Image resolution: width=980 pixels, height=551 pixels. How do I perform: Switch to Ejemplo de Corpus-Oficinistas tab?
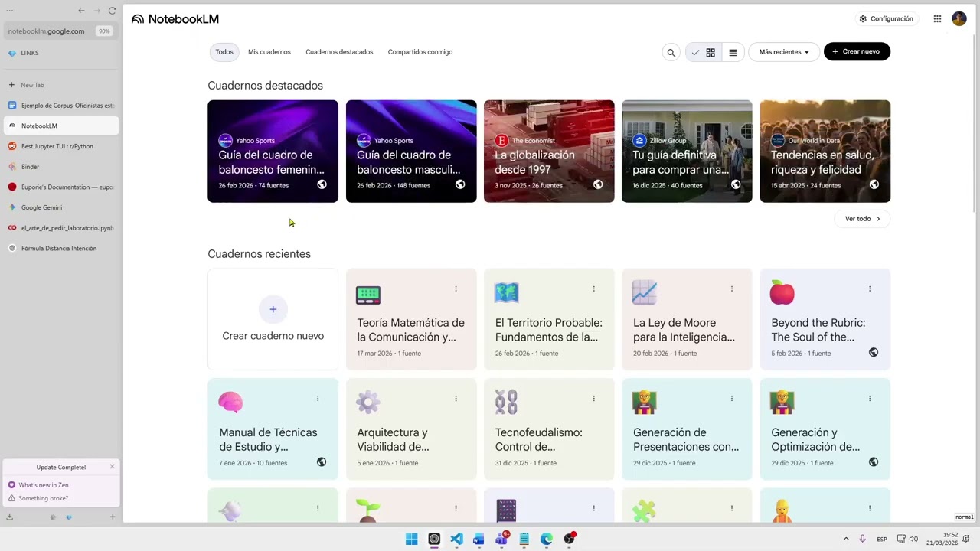point(61,106)
